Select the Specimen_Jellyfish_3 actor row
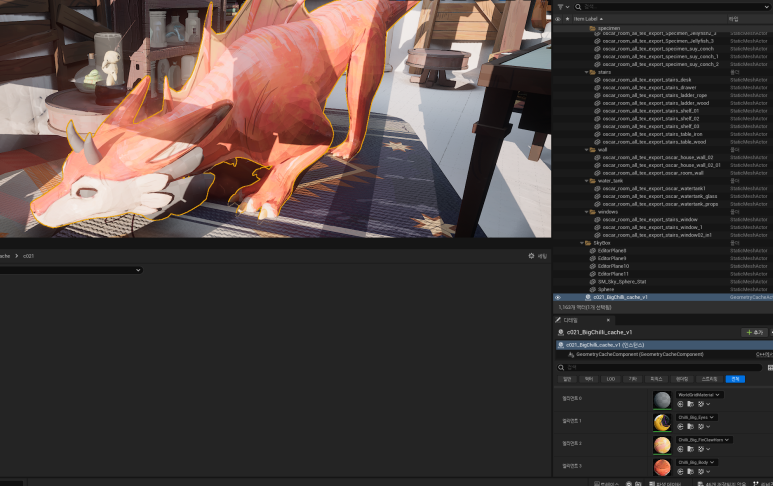Viewport: 773px width, 486px height. (x=663, y=41)
